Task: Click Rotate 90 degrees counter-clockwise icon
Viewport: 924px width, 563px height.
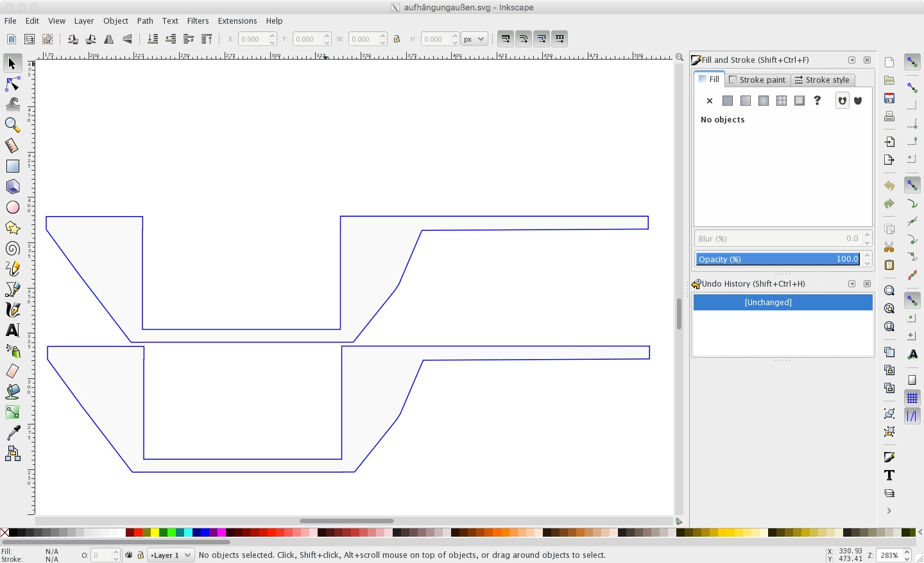Action: (x=73, y=39)
